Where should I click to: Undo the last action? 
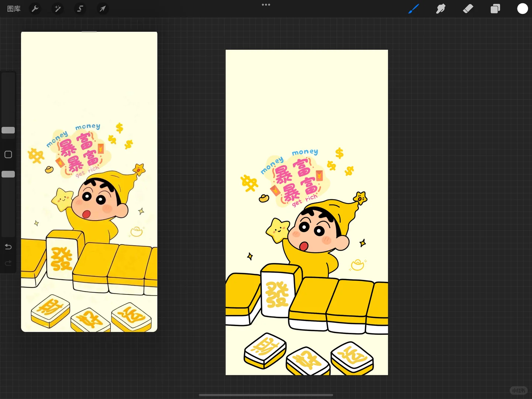pyautogui.click(x=8, y=247)
